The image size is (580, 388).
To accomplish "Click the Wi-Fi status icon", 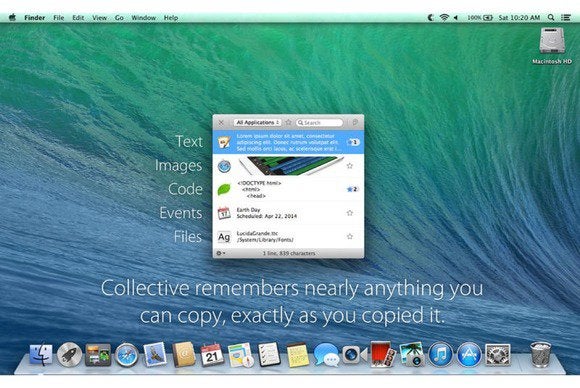I will click(444, 17).
